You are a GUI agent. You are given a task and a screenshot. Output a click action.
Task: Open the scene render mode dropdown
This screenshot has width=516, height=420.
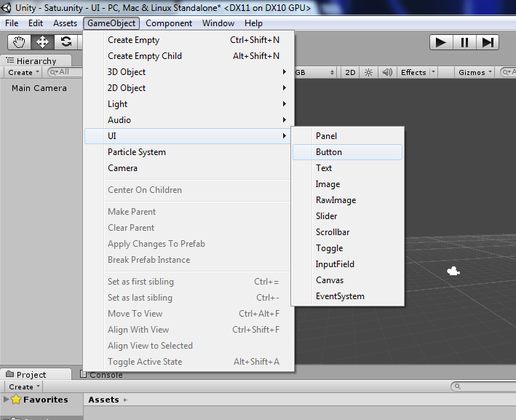(x=315, y=72)
